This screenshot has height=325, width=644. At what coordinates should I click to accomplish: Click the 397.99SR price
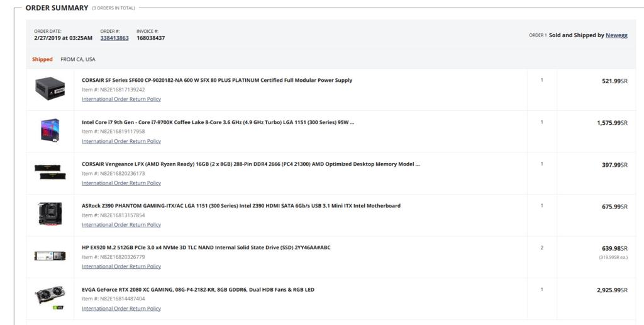[x=614, y=165]
